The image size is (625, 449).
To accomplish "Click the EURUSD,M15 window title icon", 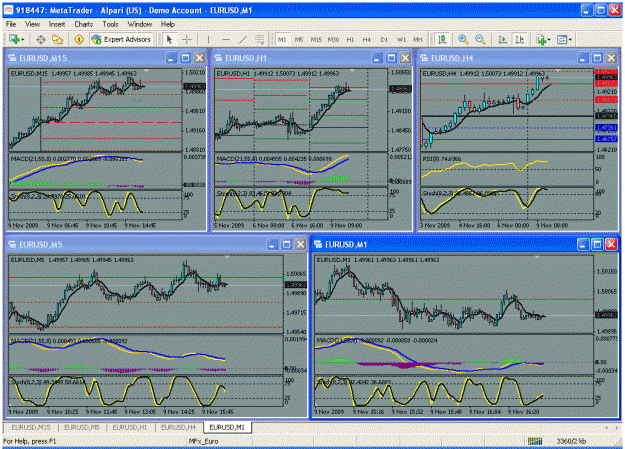I will tap(12, 58).
